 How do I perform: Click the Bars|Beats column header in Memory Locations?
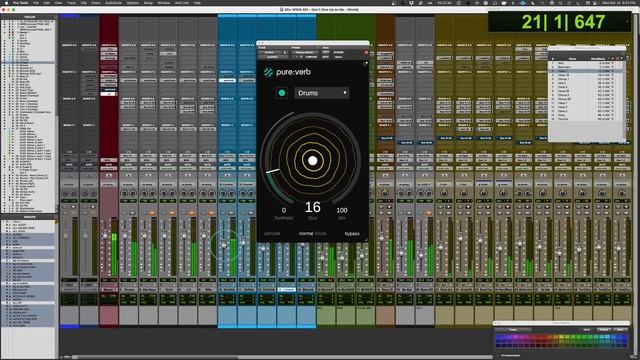(598, 59)
